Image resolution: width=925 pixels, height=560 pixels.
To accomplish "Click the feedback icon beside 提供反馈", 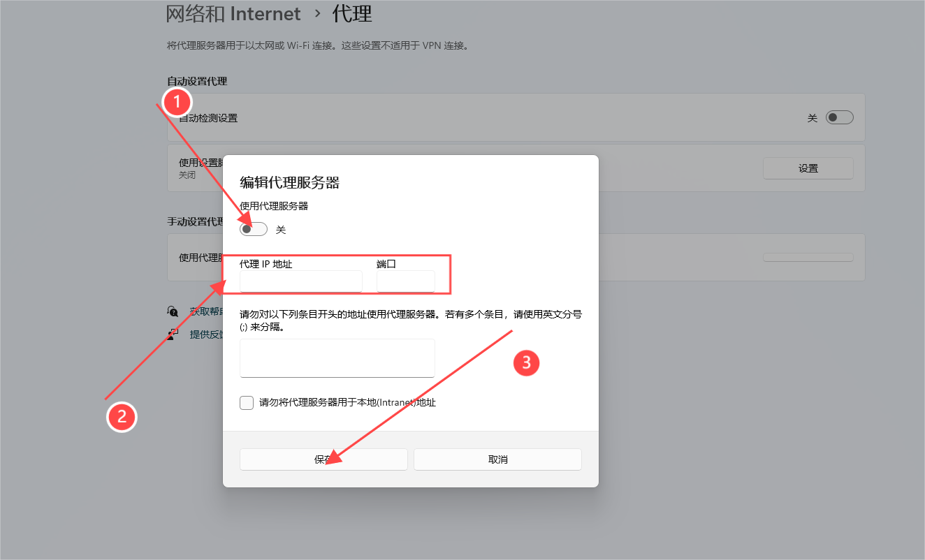I will pos(173,333).
